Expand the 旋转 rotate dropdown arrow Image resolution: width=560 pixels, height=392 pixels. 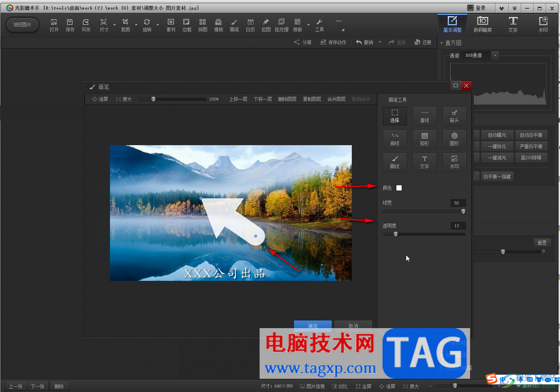[158, 25]
